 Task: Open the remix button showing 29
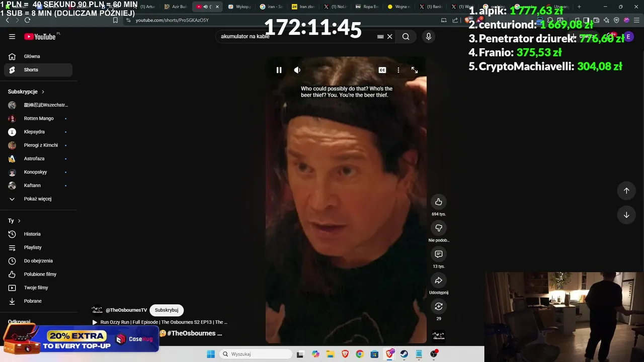[x=439, y=306]
